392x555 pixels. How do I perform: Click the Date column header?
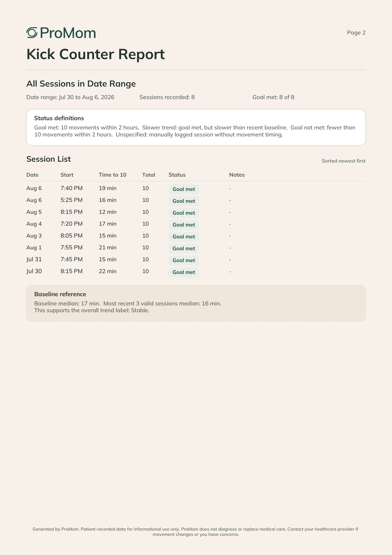(32, 175)
